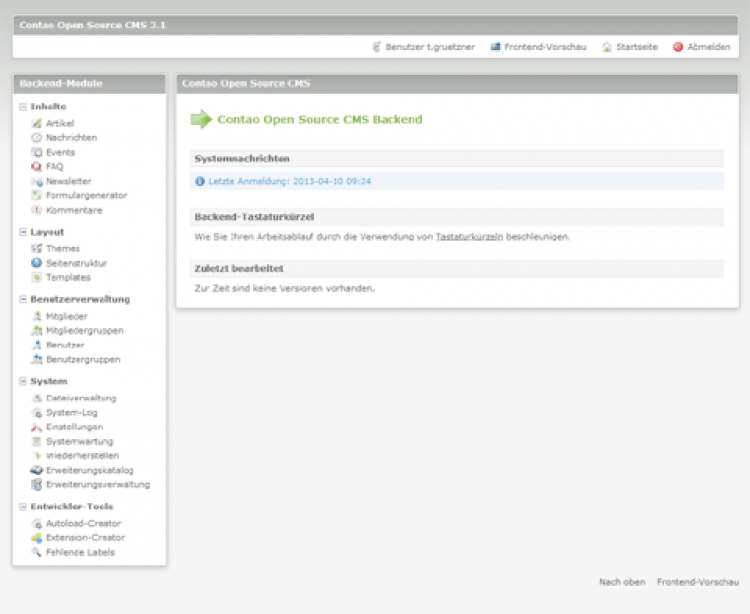Collapse the Entwickler-Tools section
Image resolution: width=750 pixels, height=614 pixels.
(x=23, y=507)
